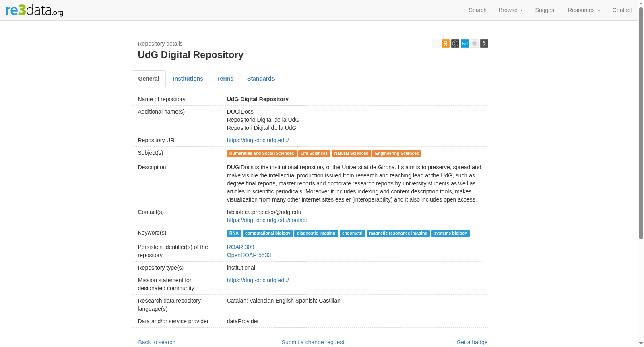Open the ROAR:309 identifier link
644x347 pixels.
[240, 247]
